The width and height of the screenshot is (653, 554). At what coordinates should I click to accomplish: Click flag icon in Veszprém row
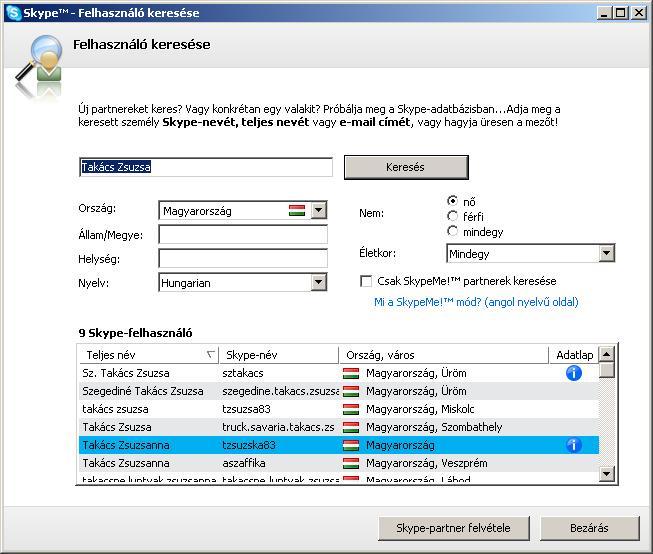351,463
